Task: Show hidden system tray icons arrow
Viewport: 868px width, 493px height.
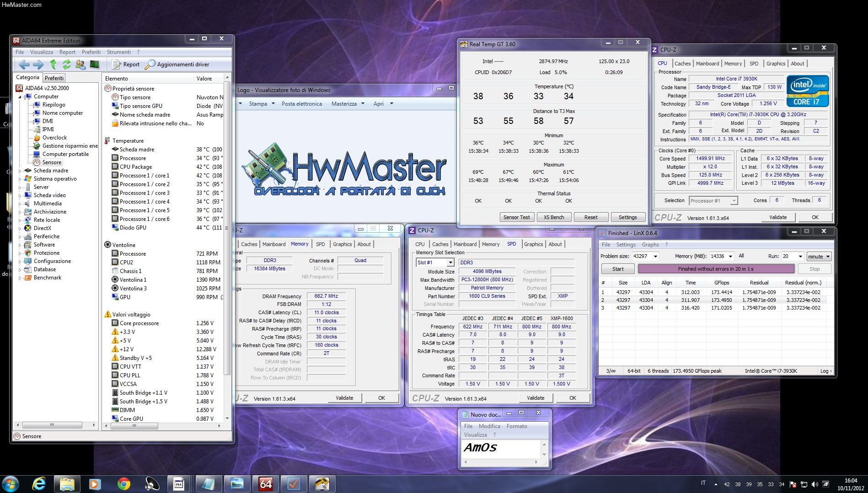Action: 716,484
